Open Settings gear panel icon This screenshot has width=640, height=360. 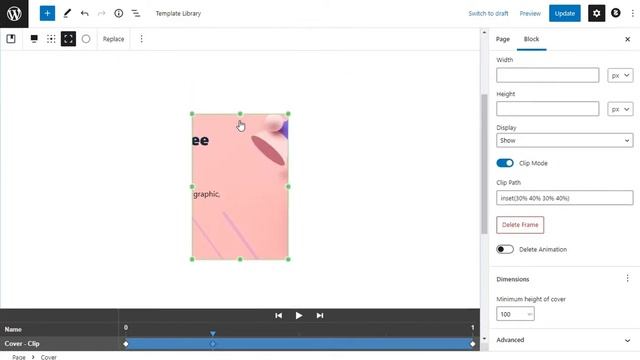pyautogui.click(x=596, y=13)
